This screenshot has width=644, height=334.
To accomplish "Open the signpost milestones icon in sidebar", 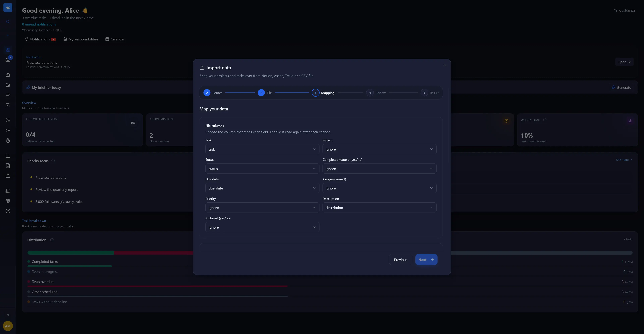I will [x=8, y=95].
